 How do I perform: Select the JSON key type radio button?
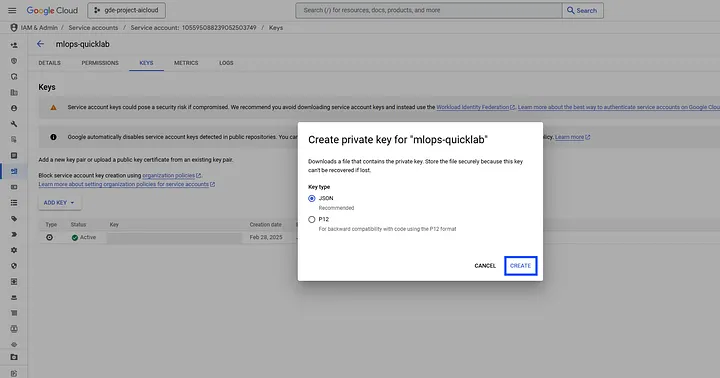[x=312, y=198]
